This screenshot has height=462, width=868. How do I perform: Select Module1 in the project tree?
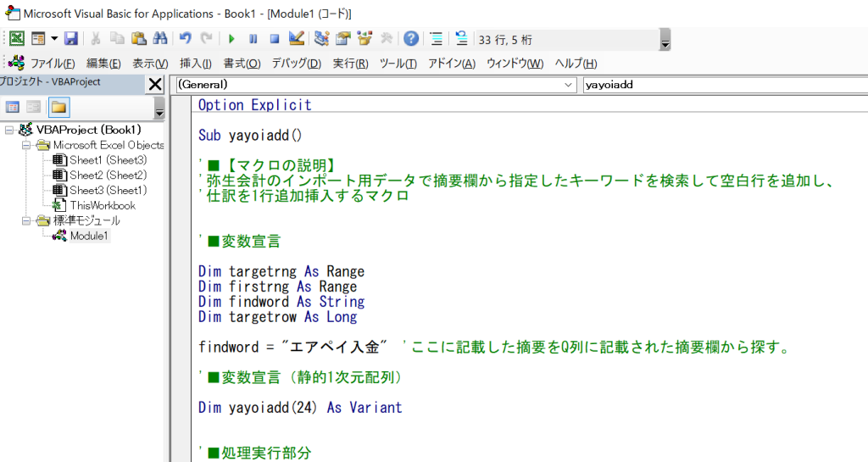89,236
